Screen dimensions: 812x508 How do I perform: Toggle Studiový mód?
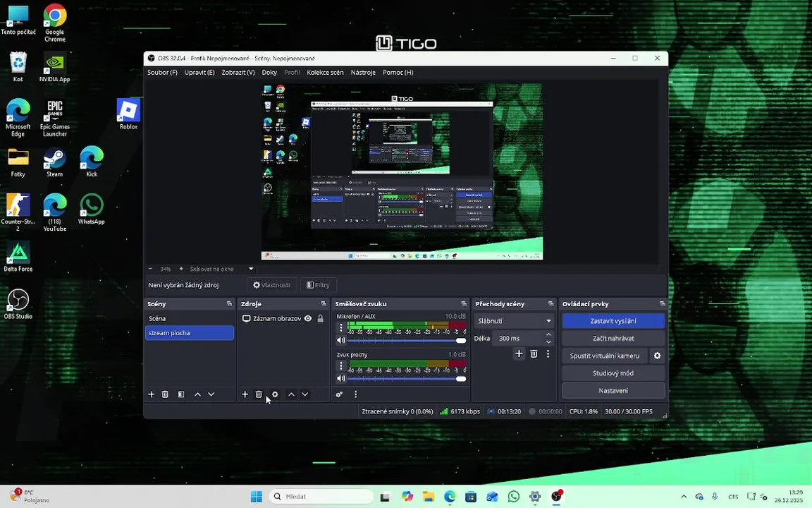tap(613, 373)
